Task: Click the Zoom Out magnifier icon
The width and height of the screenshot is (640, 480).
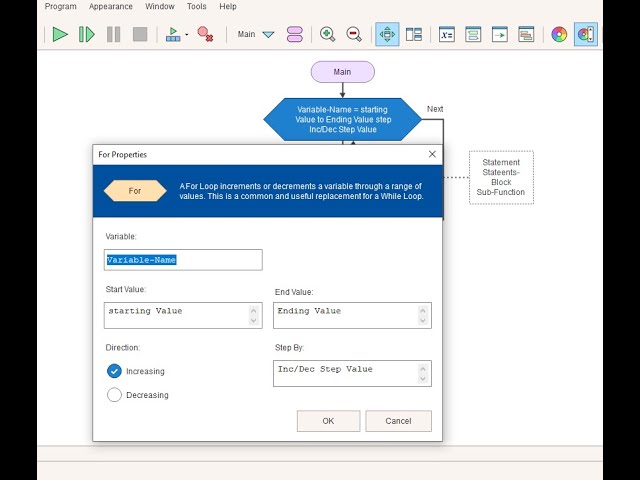Action: tap(354, 34)
